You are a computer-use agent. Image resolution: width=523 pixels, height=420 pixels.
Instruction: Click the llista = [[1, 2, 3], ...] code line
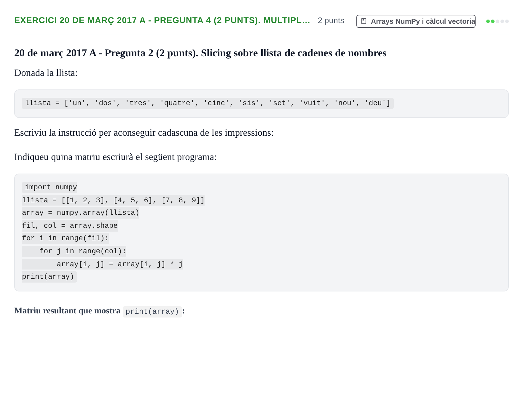point(113,200)
